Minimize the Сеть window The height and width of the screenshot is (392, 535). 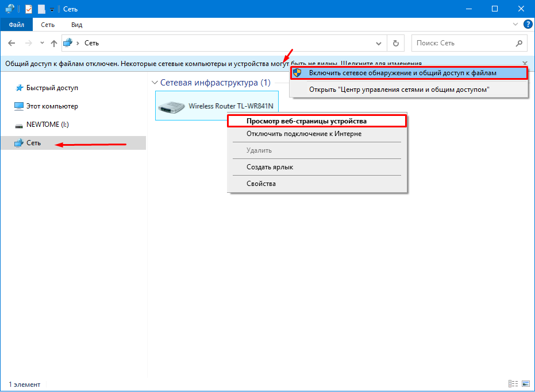[469, 9]
